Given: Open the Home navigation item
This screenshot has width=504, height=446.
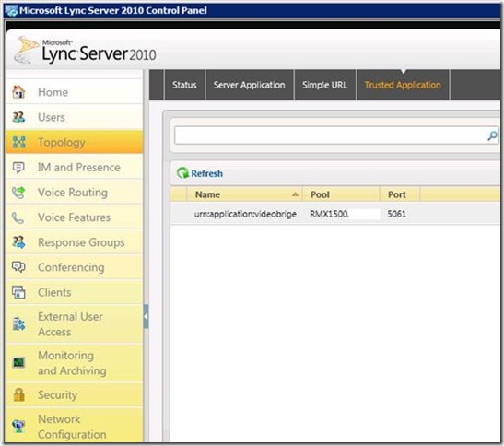Looking at the screenshot, I should tap(75, 92).
